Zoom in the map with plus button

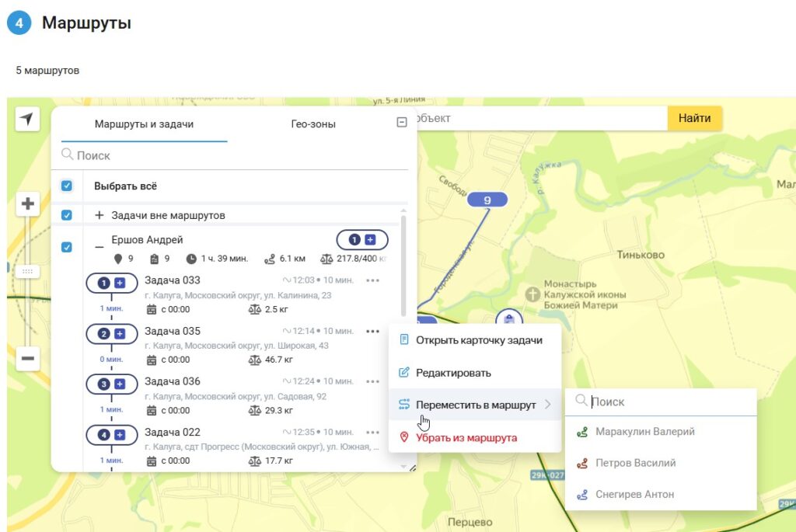point(28,204)
